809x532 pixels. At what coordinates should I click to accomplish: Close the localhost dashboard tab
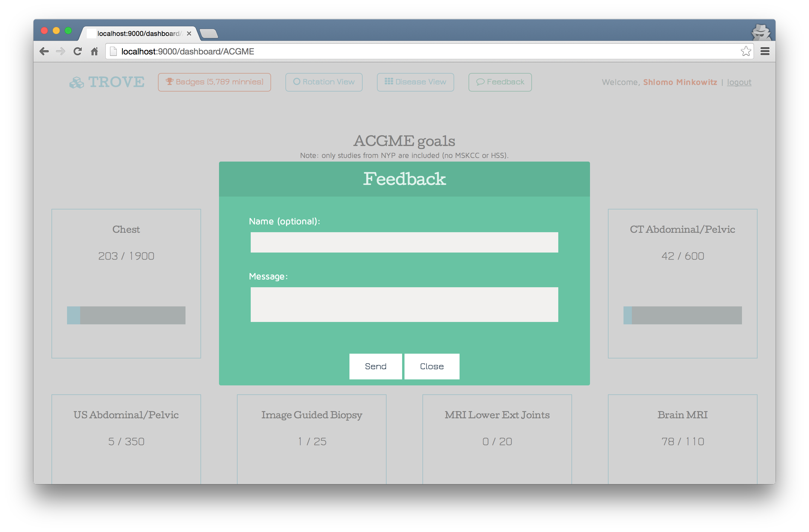189,34
